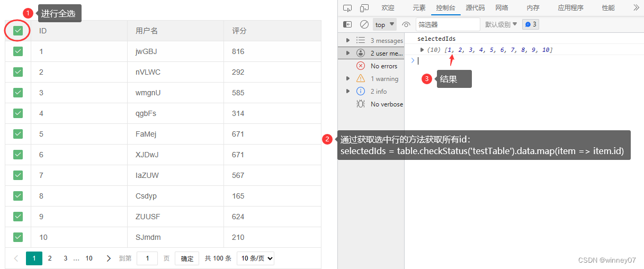The width and height of the screenshot is (644, 269).
Task: Click the yellow warning triangle icon
Action: coord(361,78)
